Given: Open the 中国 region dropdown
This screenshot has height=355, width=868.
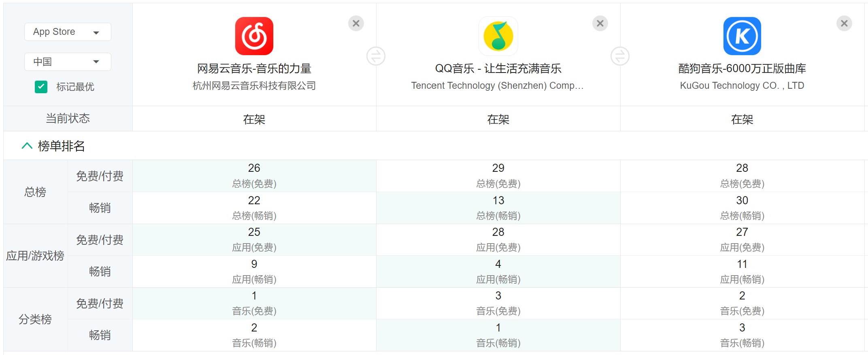Looking at the screenshot, I should [67, 61].
